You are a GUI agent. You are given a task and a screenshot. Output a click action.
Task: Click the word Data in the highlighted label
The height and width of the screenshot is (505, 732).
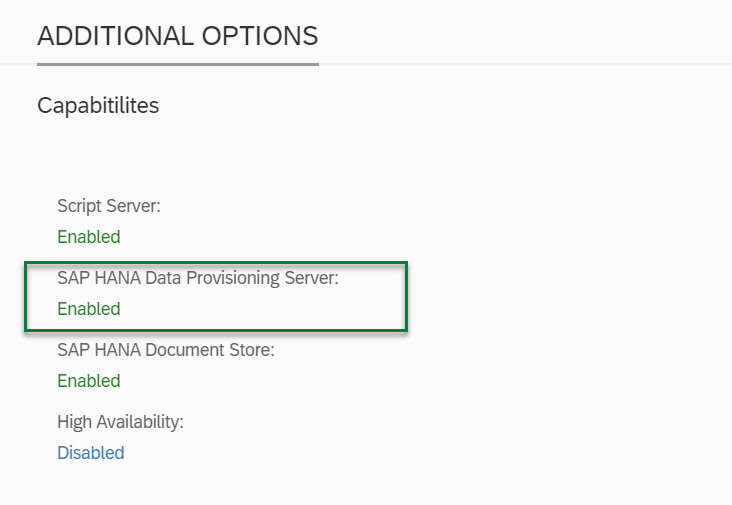pyautogui.click(x=163, y=278)
